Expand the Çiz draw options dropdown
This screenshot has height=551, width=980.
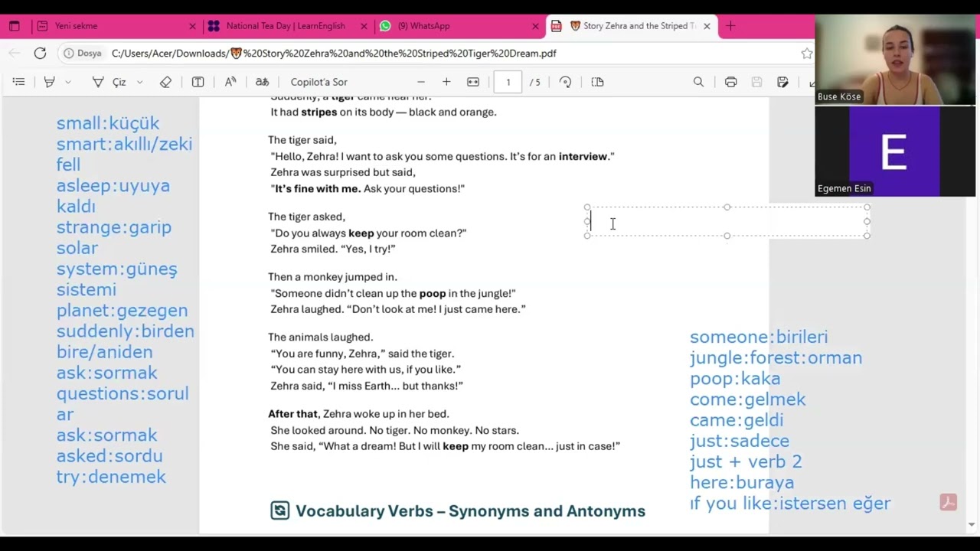point(139,82)
